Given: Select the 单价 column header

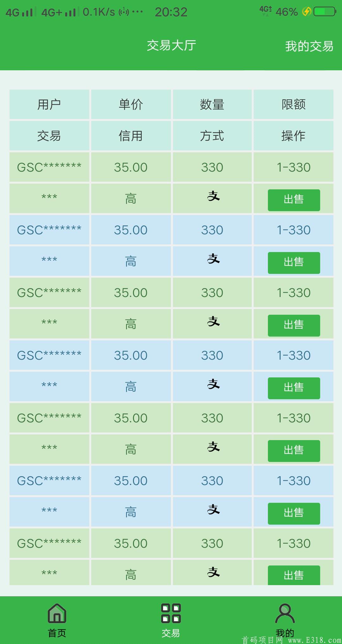Looking at the screenshot, I should pyautogui.click(x=131, y=104).
